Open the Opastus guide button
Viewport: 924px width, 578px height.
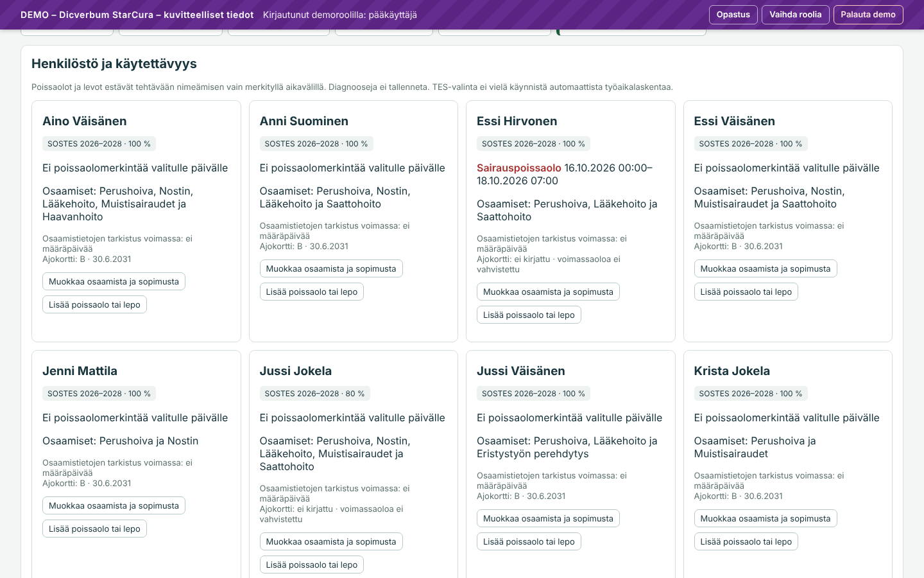pyautogui.click(x=733, y=15)
